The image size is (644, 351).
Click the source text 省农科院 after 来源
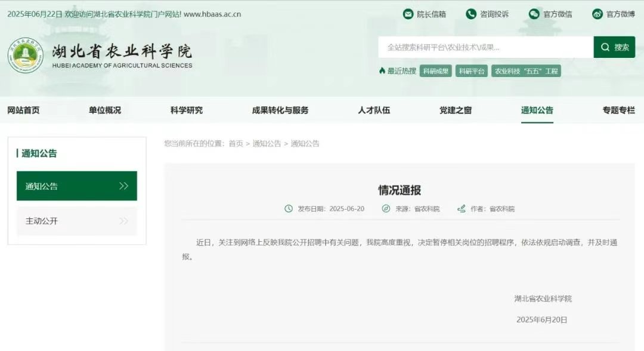click(427, 209)
